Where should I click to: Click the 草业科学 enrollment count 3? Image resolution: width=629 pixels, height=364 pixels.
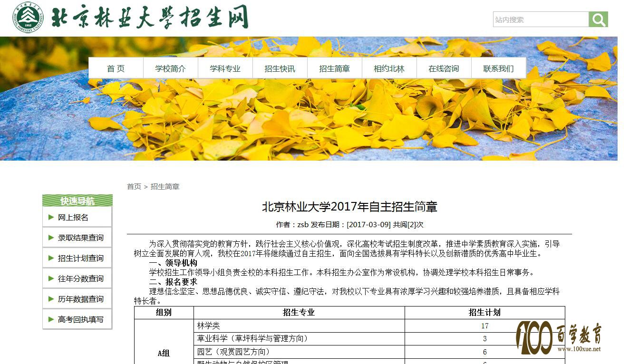click(485, 338)
